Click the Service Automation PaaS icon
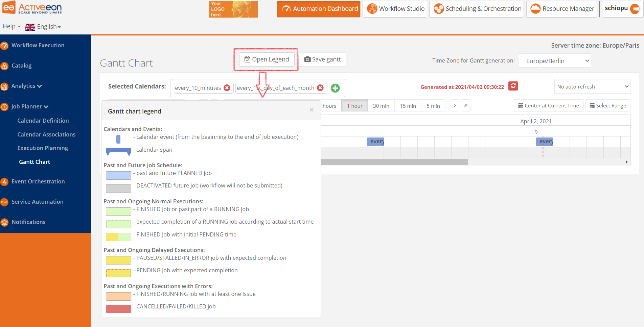644x327 pixels. (4, 202)
